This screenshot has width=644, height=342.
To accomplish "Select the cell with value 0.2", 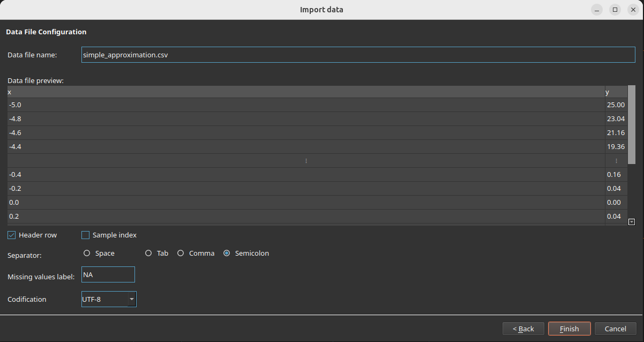I will [306, 217].
